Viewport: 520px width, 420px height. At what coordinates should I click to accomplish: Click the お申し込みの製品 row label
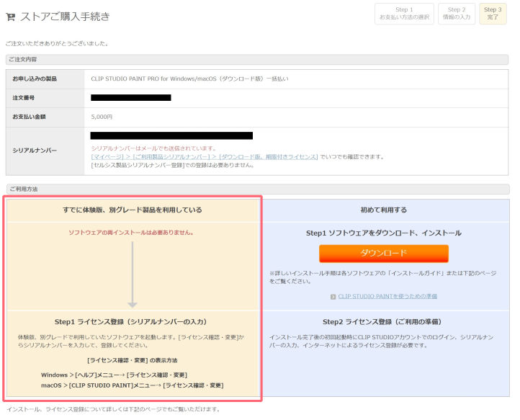[35, 79]
